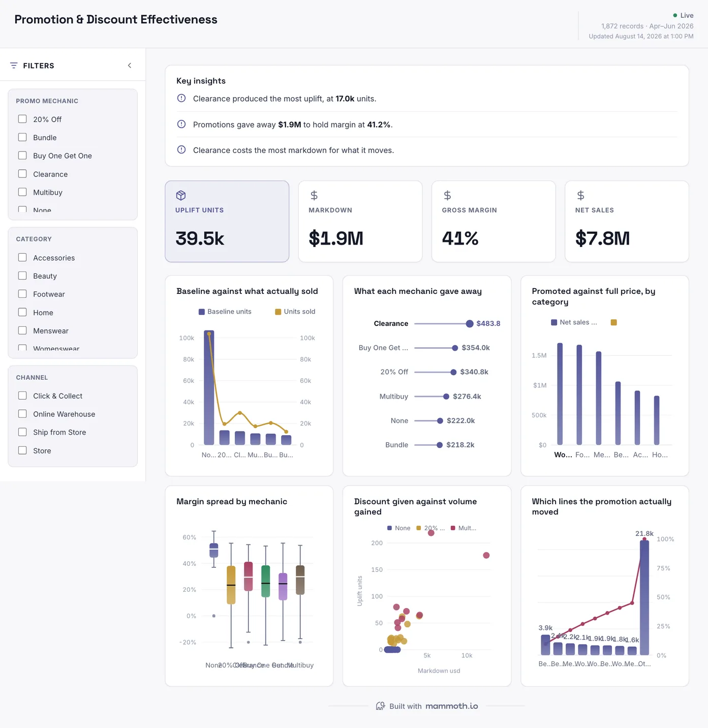Toggle the Units sold legend swatch
The width and height of the screenshot is (708, 728).
278,312
